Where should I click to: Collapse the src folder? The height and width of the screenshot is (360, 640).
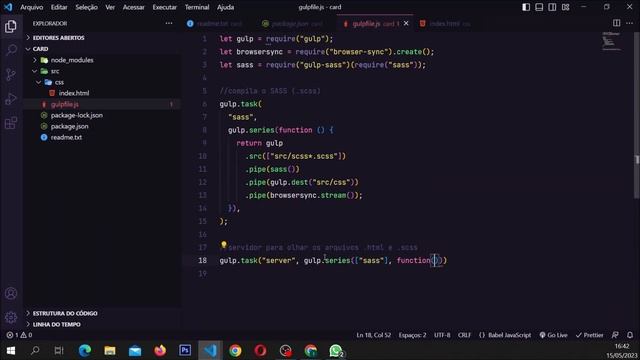tap(55, 71)
